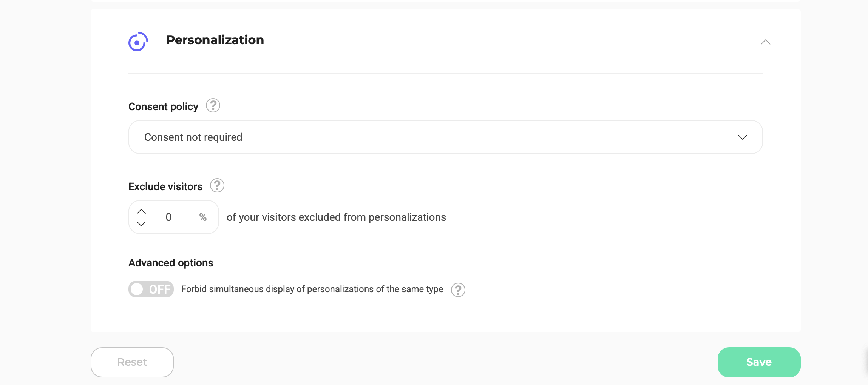
Task: Click the Personalization section heading
Action: (x=215, y=40)
